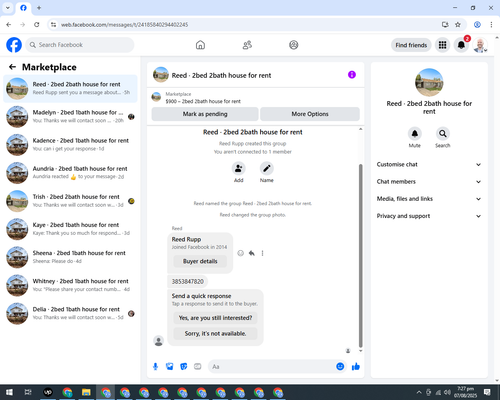The image size is (500, 400).
Task: Choose a GIF icon
Action: (198, 367)
